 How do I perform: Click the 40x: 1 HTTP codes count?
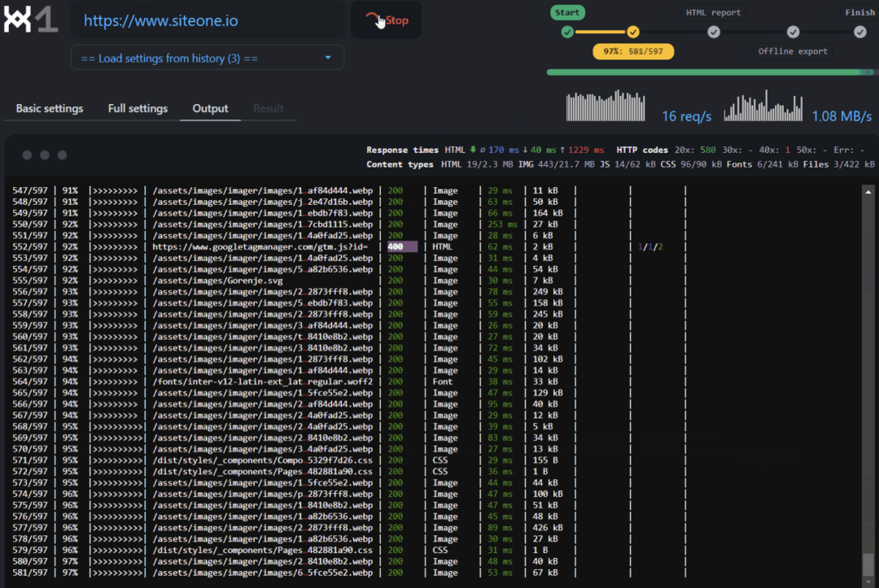(775, 150)
